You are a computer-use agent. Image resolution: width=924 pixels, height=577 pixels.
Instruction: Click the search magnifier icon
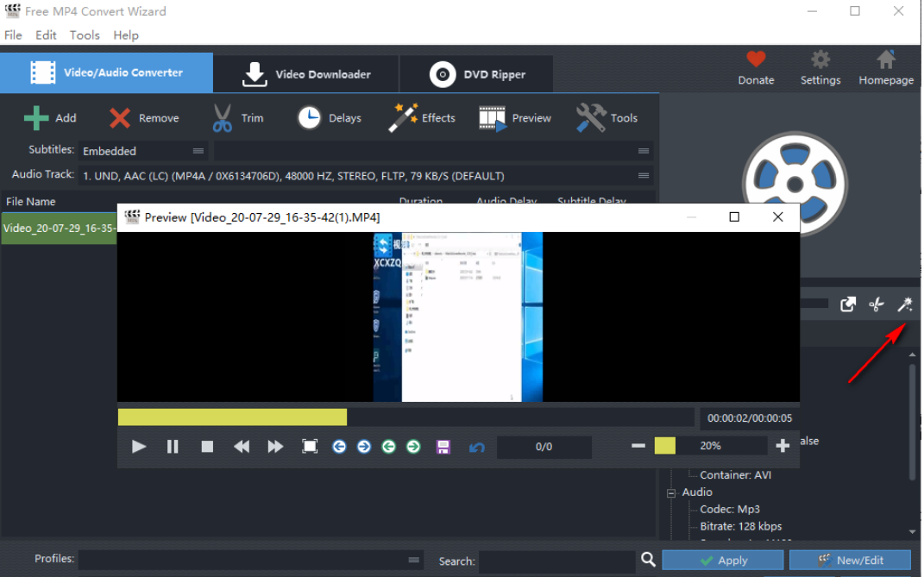[x=648, y=559]
